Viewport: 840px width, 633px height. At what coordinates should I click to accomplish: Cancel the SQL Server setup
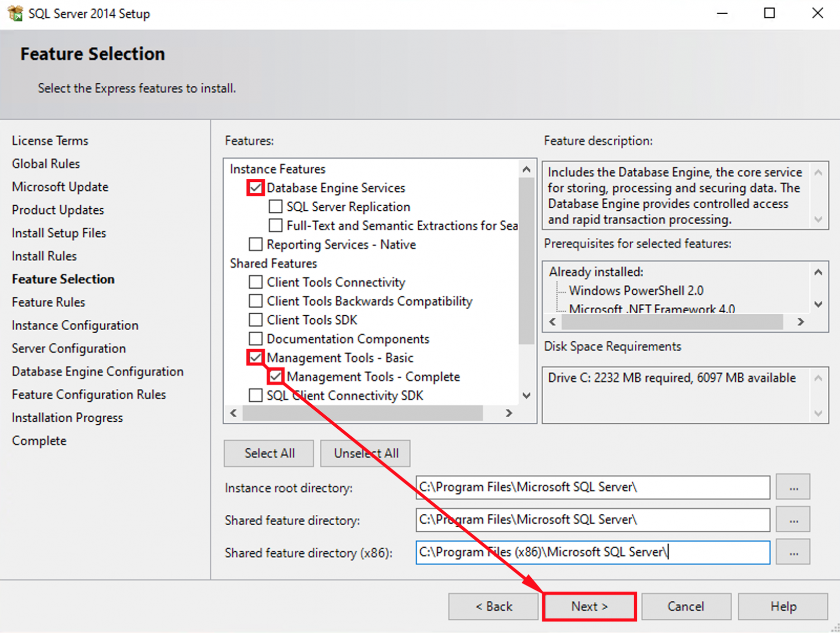(x=685, y=607)
